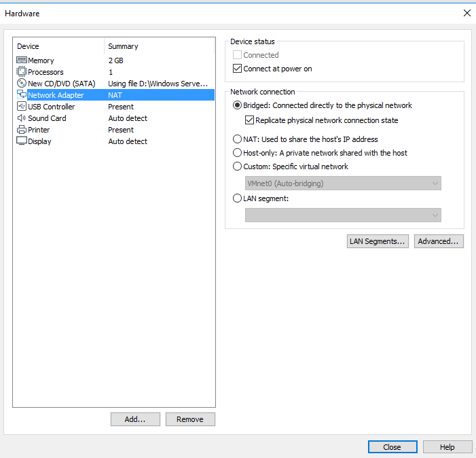Remove the selected device
This screenshot has height=458, width=476.
(x=190, y=419)
